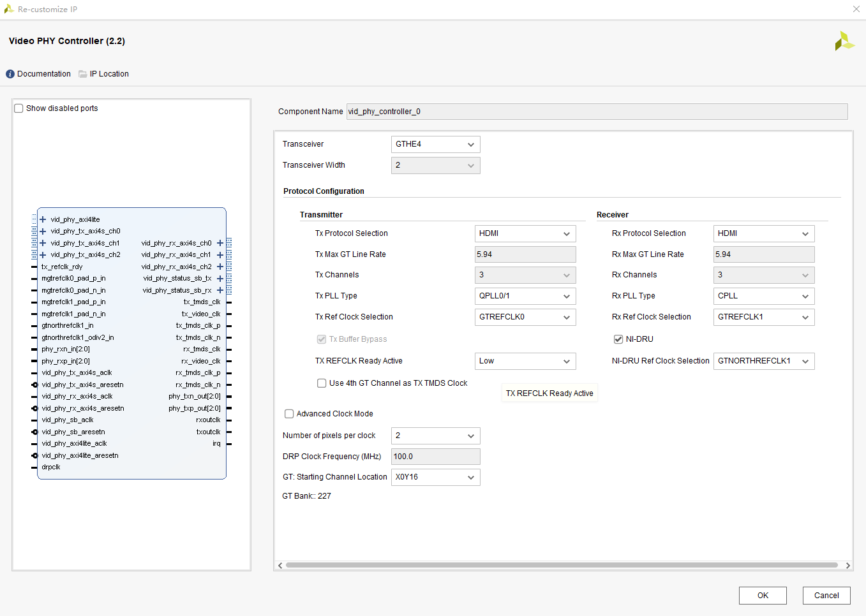Enable Advanced Clock Mode
The image size is (866, 616).
(288, 413)
